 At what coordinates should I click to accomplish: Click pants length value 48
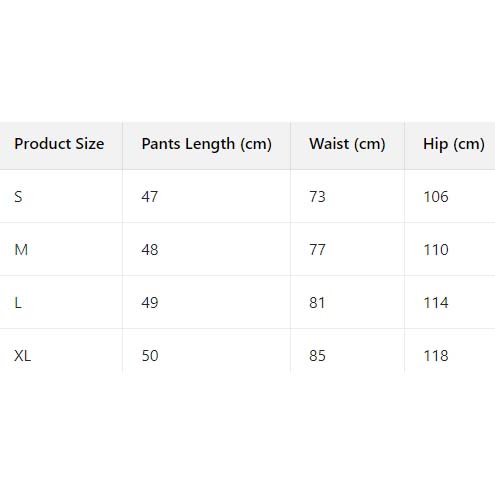point(150,250)
